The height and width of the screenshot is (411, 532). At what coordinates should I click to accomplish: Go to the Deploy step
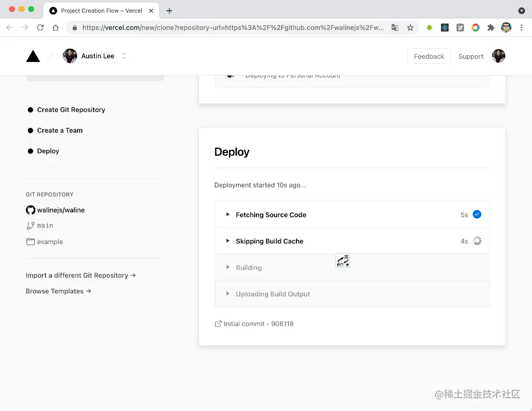click(x=48, y=151)
